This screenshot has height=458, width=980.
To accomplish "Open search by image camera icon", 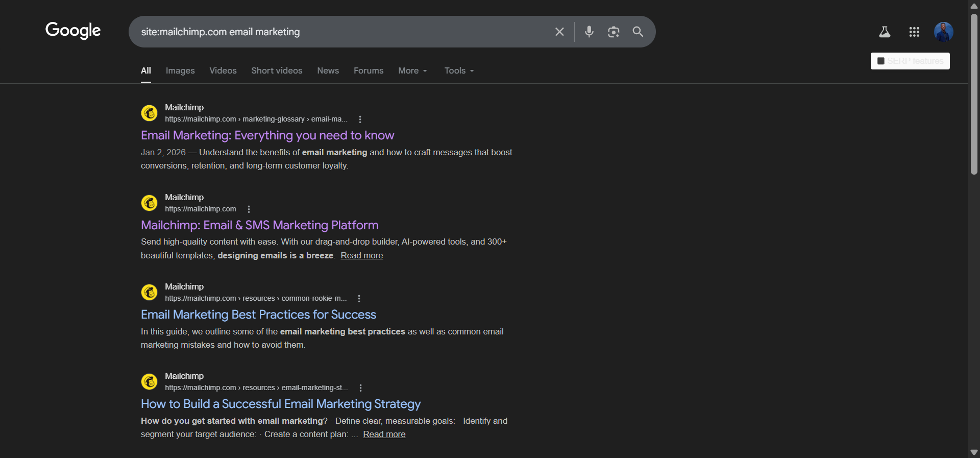I will coord(614,32).
